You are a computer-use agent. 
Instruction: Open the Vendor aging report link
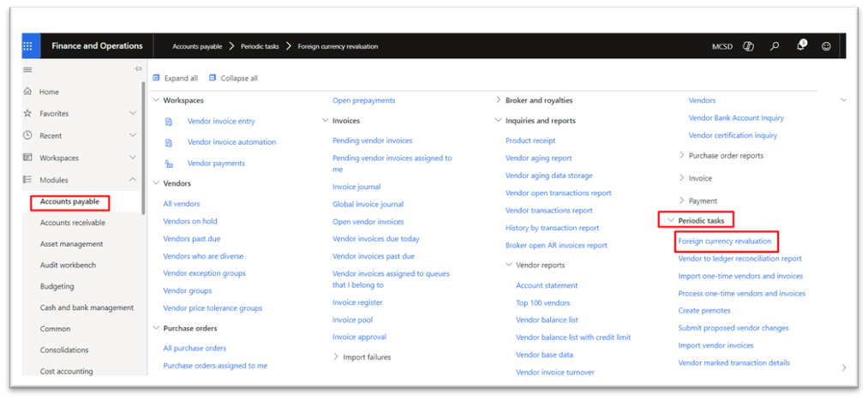pos(539,158)
